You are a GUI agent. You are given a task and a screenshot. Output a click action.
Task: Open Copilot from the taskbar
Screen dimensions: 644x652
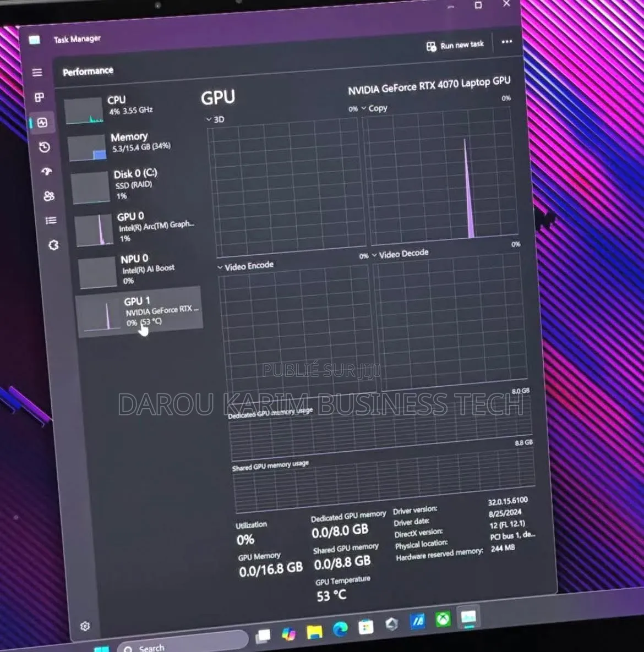click(288, 634)
